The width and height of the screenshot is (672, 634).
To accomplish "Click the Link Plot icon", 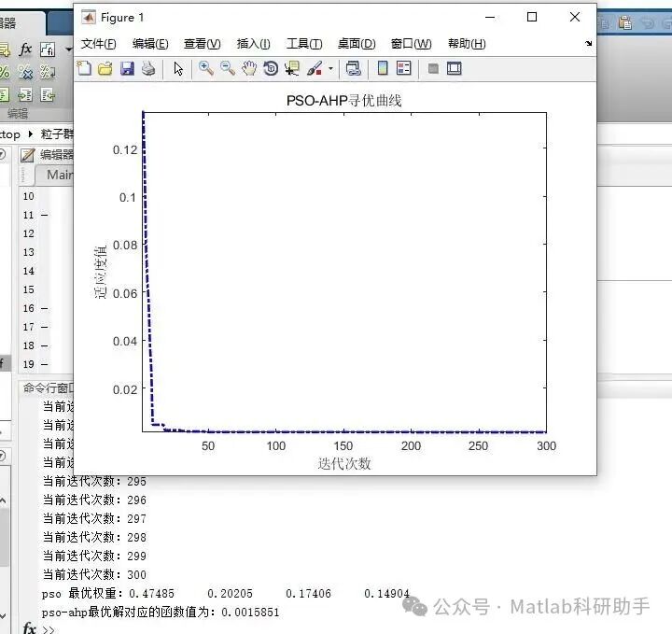I will click(x=353, y=68).
